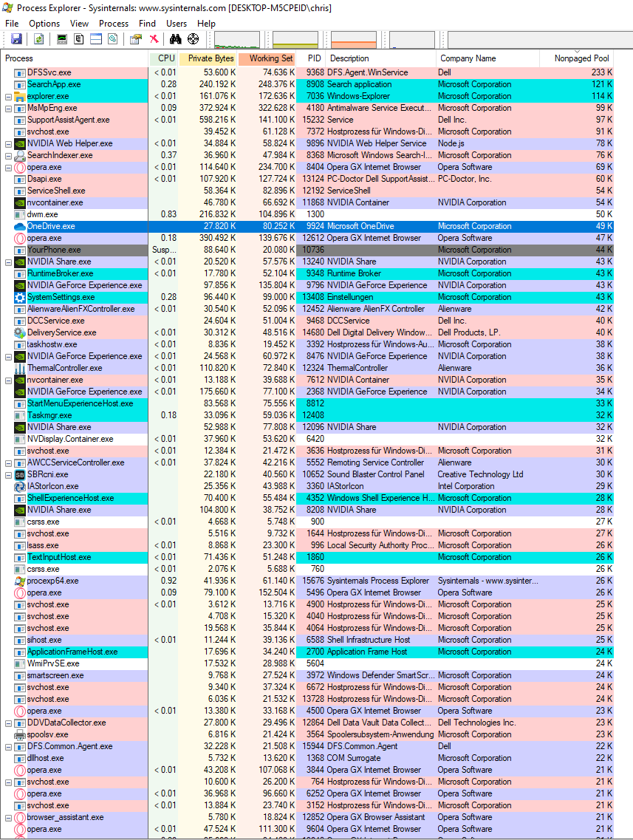The height and width of the screenshot is (840, 633).
Task: Click the SBRcni.exe Sound Blaster icon
Action: [20, 474]
